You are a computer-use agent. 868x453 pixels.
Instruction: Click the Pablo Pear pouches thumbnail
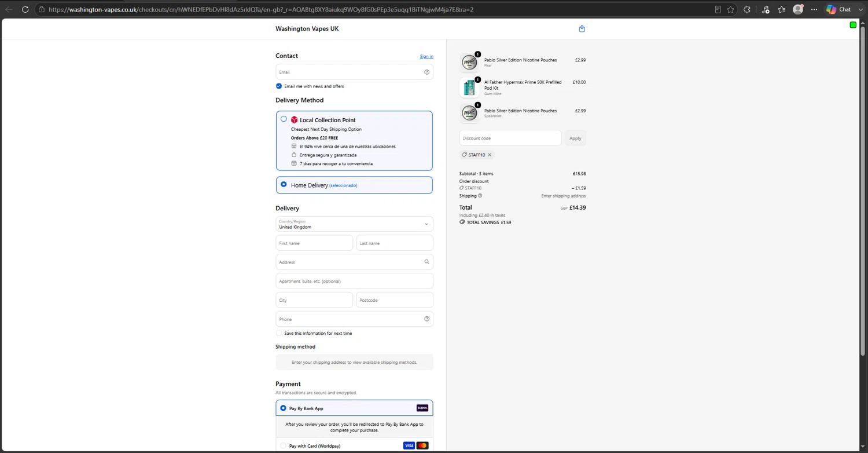click(x=469, y=62)
